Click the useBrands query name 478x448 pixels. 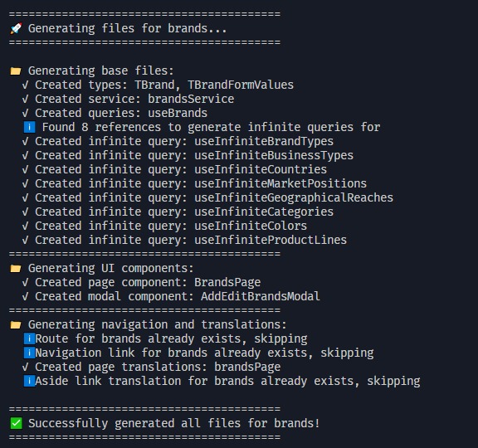178,113
